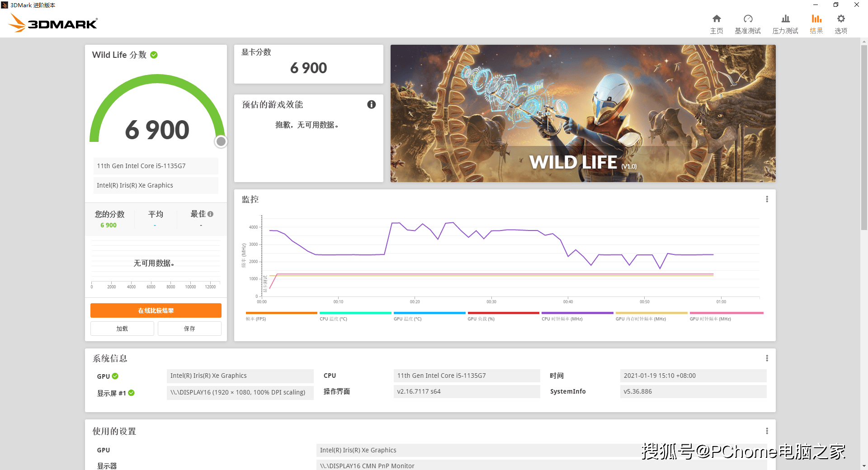Click the 保存 button
Screen dimensions: 868x470
coord(189,329)
